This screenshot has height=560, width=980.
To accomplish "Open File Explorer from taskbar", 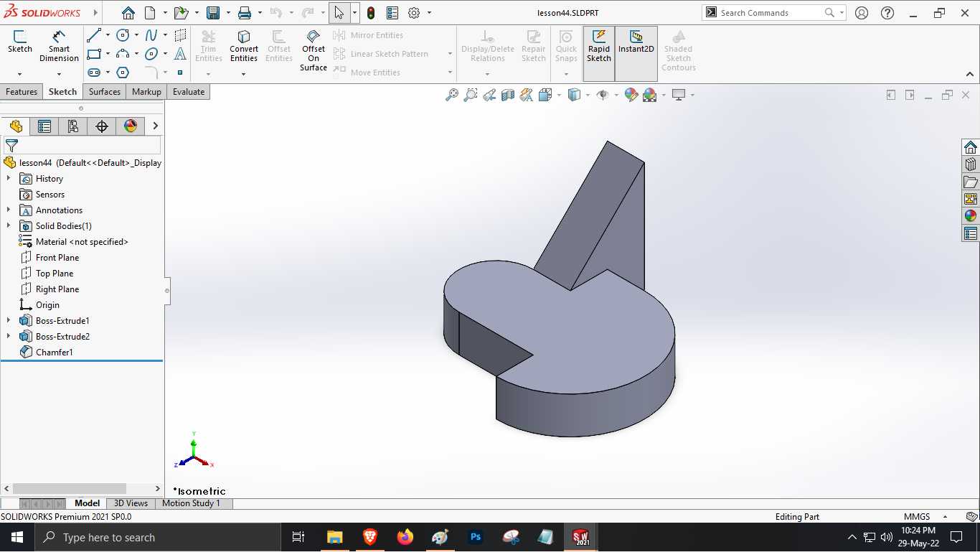I will click(334, 537).
